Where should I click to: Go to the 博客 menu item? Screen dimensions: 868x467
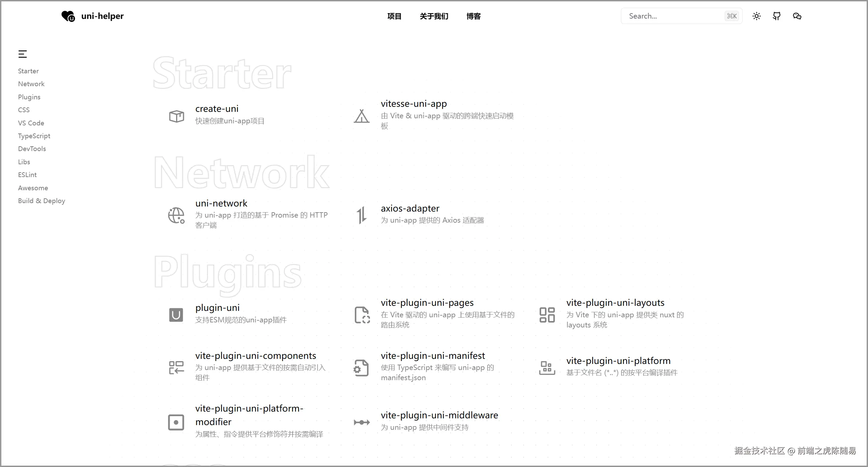(x=473, y=16)
